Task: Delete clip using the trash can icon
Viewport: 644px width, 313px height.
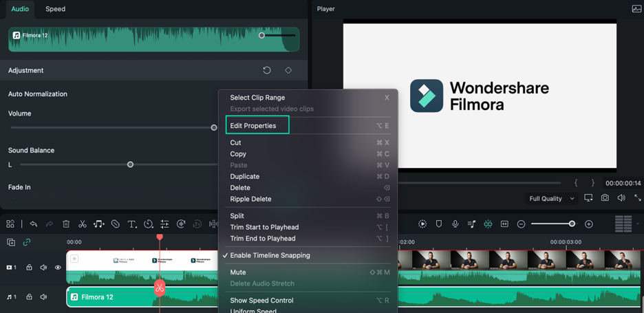Action: click(x=66, y=224)
